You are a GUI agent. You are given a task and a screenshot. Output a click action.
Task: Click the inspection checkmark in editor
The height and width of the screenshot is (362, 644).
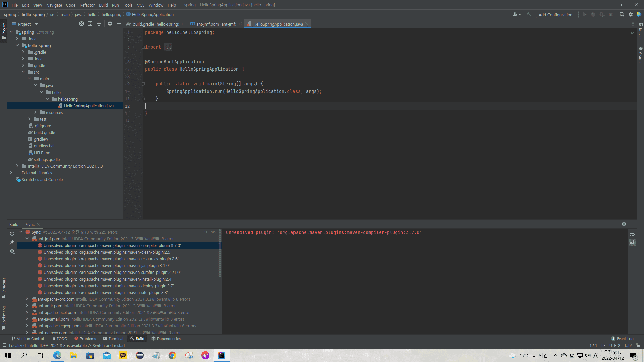point(632,33)
